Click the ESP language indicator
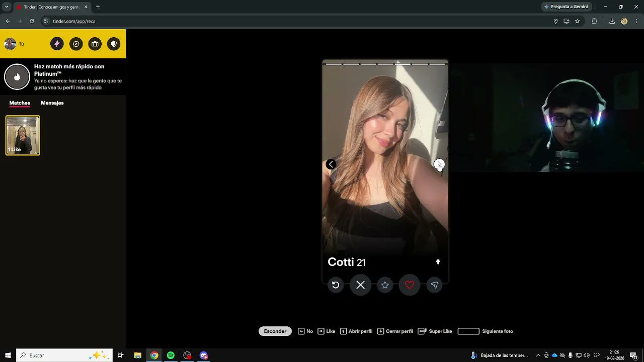The width and height of the screenshot is (644, 362). point(596,355)
